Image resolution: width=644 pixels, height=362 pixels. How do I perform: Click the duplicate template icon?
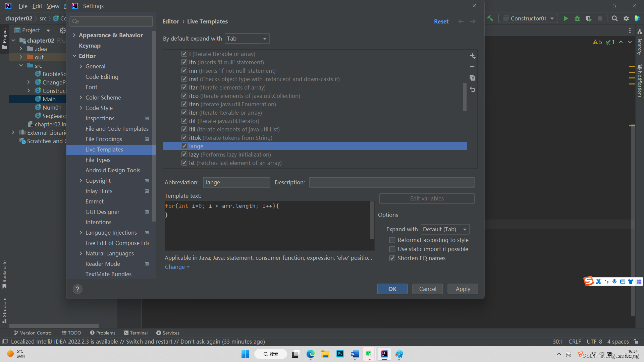pos(472,78)
